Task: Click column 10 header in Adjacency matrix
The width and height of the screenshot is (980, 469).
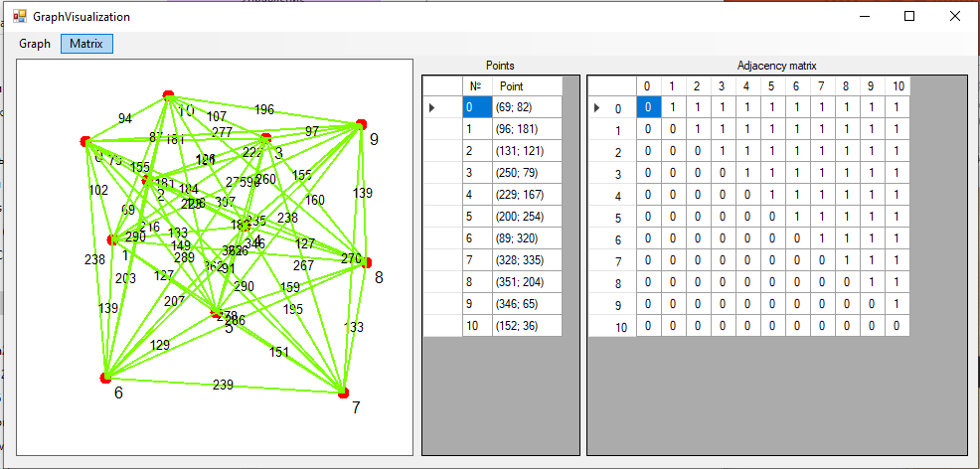Action: tap(897, 86)
